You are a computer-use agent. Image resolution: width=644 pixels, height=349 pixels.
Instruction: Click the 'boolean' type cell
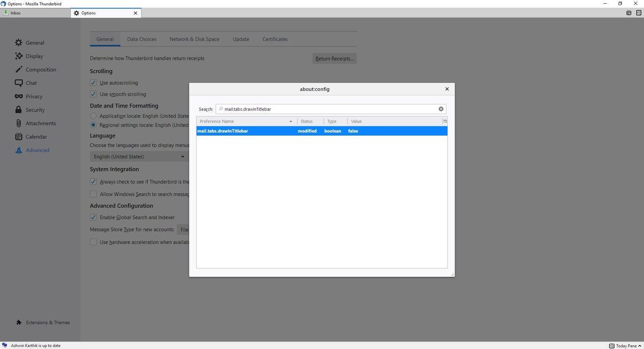click(x=333, y=131)
